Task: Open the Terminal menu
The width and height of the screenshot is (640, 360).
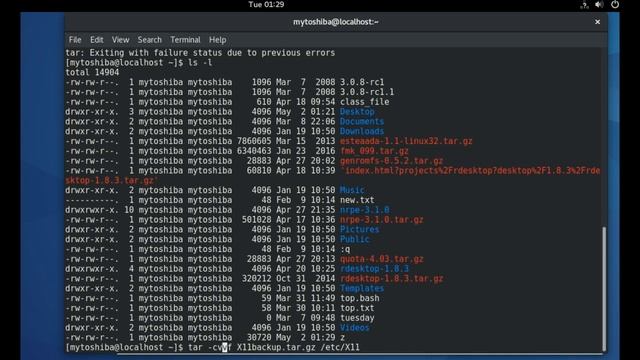Action: [185, 40]
